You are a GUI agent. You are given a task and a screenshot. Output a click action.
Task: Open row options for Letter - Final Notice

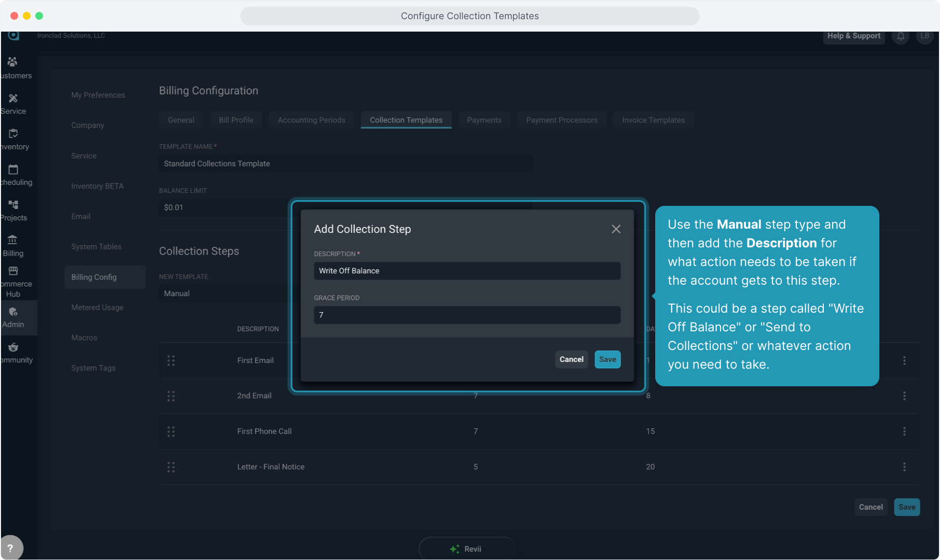coord(904,467)
